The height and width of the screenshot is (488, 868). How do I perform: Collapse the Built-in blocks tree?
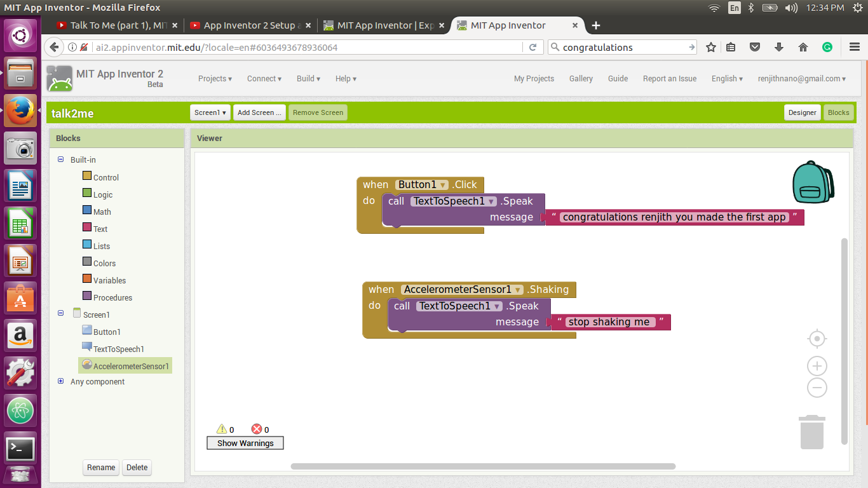[61, 159]
